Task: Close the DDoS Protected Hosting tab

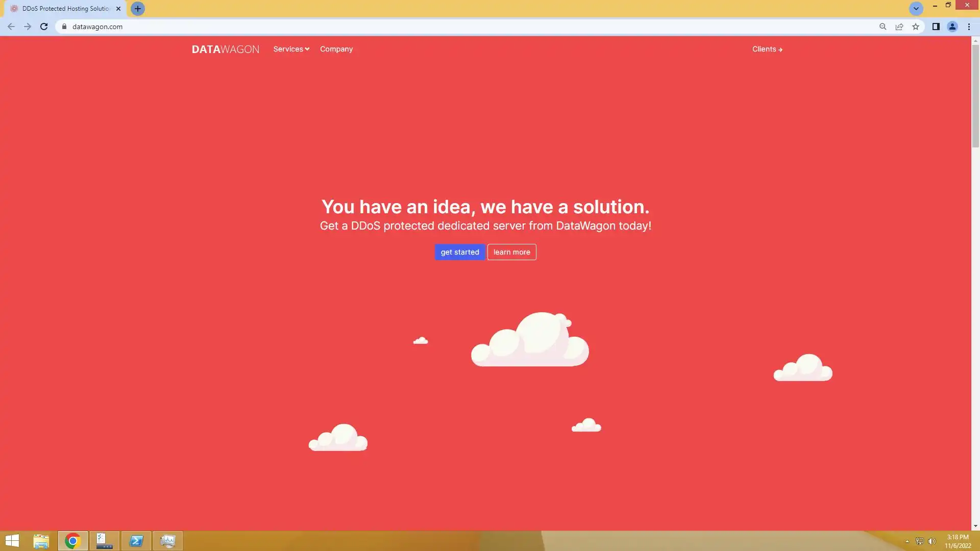Action: 118,9
